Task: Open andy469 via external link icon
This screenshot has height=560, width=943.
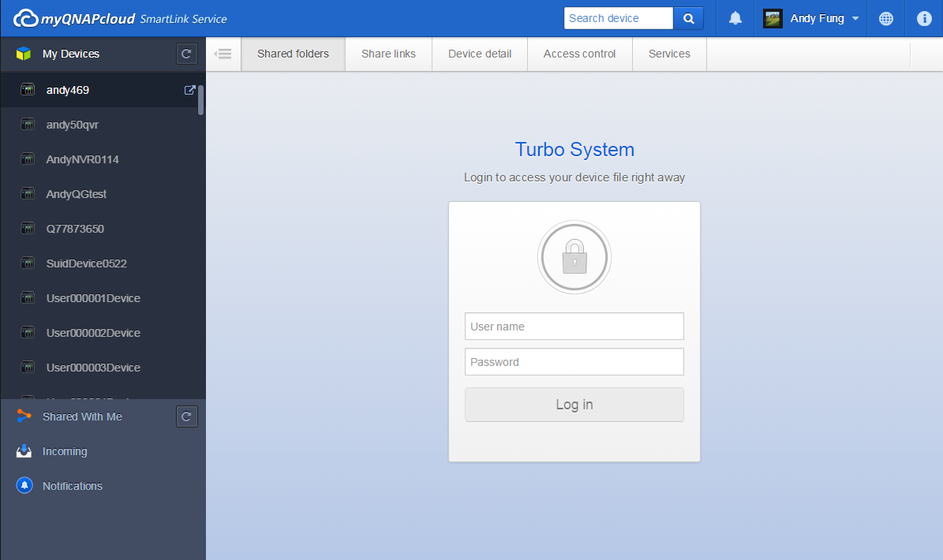Action: click(x=189, y=90)
